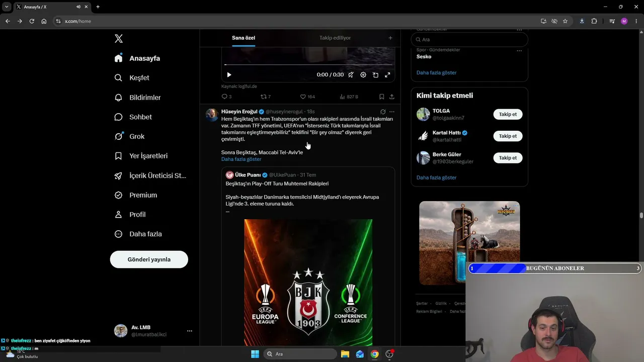644x362 pixels.
Task: Click the browser back arrow
Action: (8, 21)
